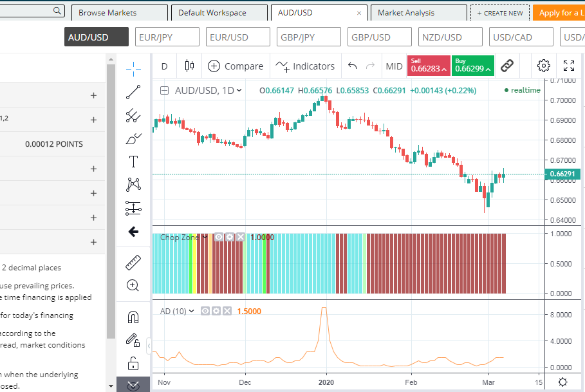Select the text annotation tool
Screen dimensions: 585x392
click(133, 162)
